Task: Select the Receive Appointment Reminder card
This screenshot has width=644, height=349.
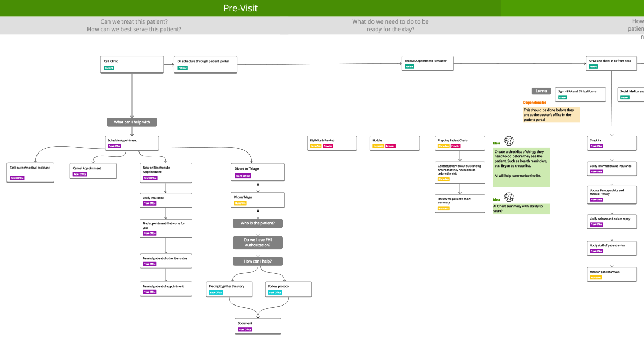Action: tap(427, 63)
